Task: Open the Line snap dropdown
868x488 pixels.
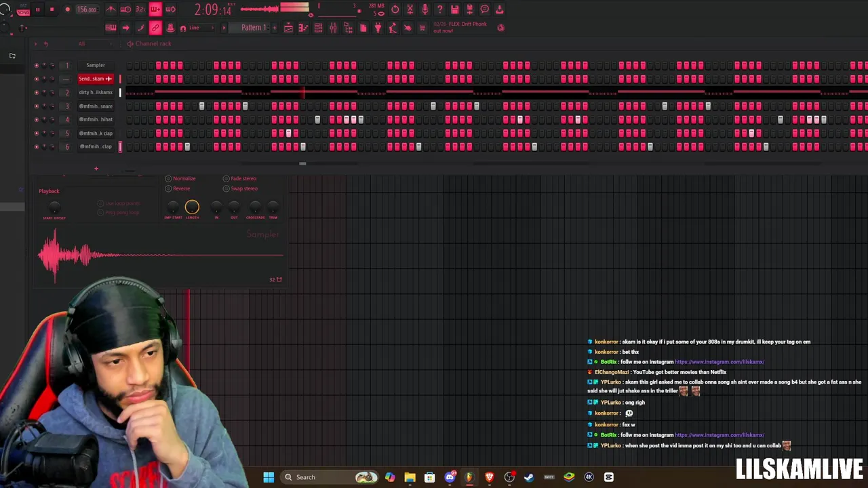Action: (x=201, y=28)
